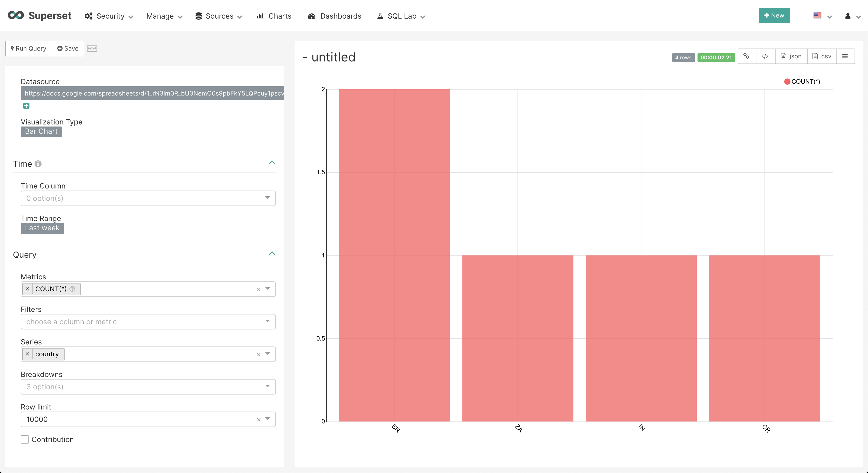
Task: Export chart data as .json
Action: 791,56
